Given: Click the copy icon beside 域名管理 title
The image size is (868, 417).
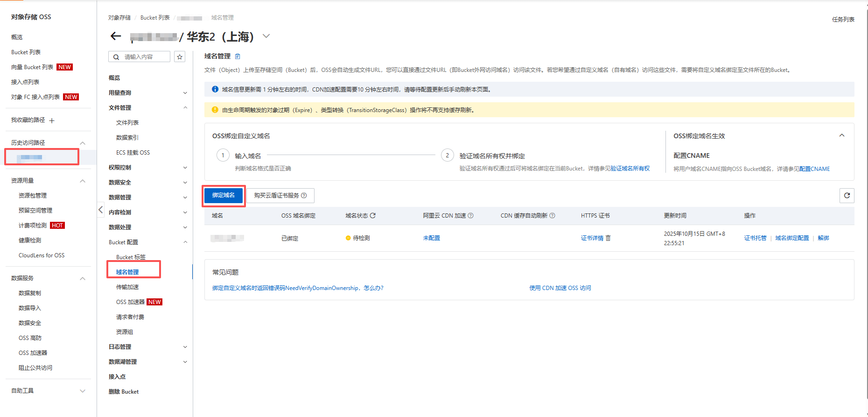Looking at the screenshot, I should [238, 57].
